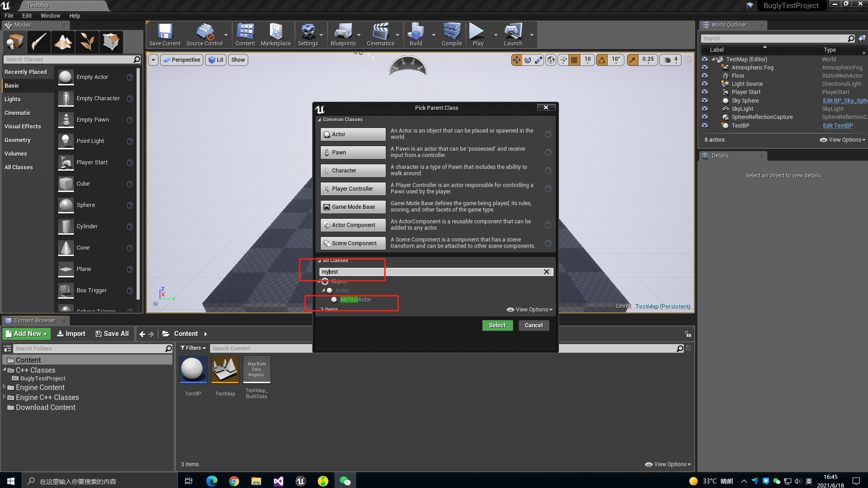Image resolution: width=868 pixels, height=488 pixels.
Task: Adjust the camera speed control showing 4
Action: 670,59
